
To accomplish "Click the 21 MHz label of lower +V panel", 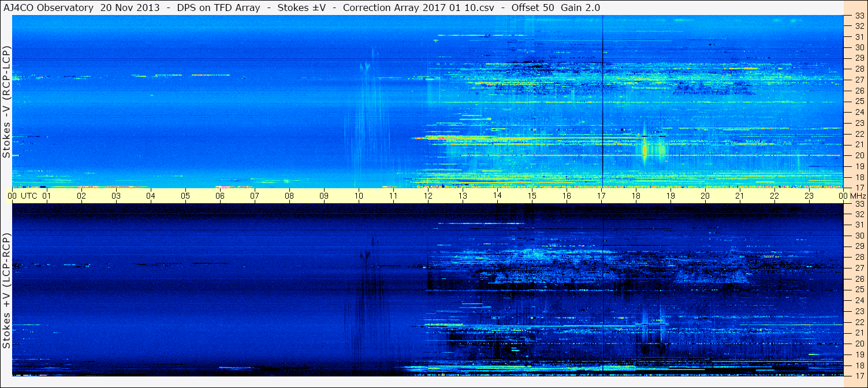I will [x=859, y=333].
